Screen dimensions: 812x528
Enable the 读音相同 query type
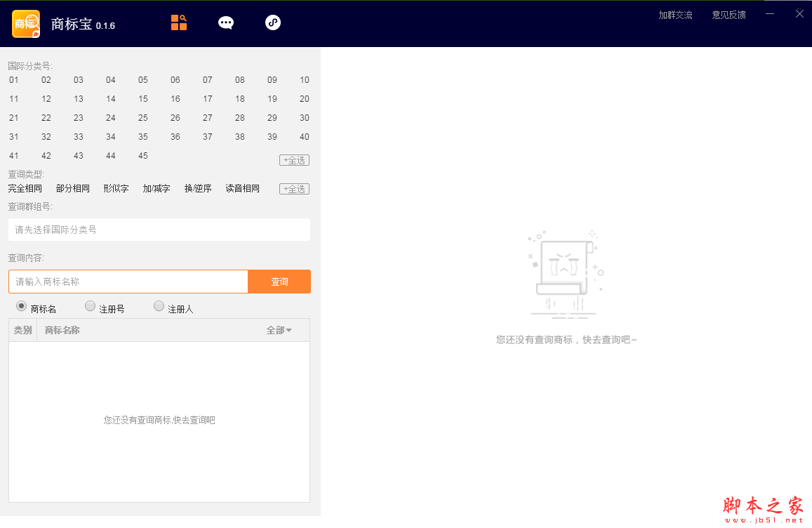[242, 187]
